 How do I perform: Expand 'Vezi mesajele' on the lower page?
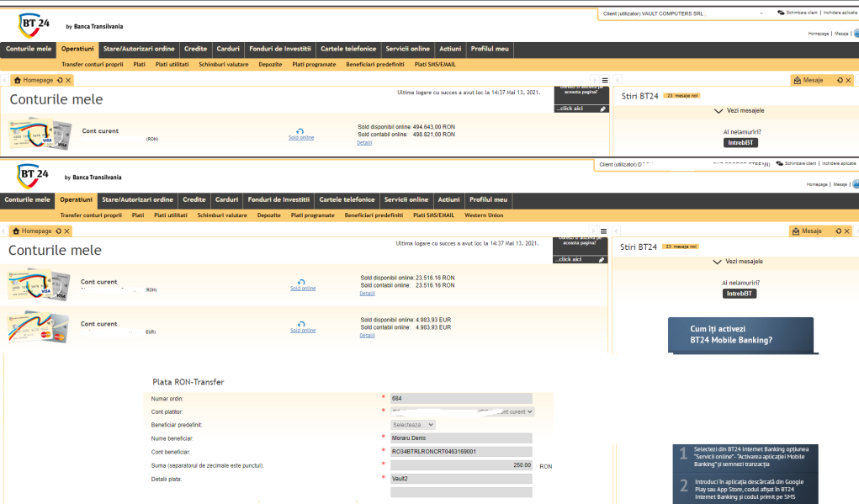click(x=738, y=262)
